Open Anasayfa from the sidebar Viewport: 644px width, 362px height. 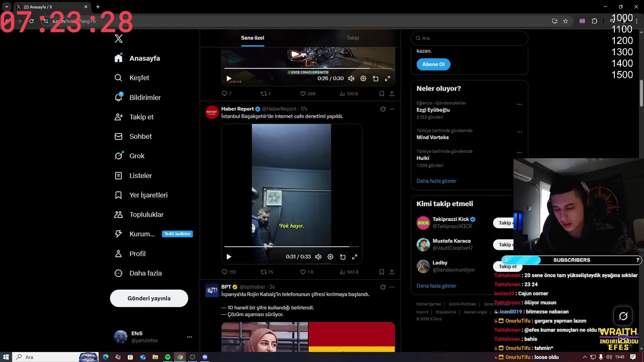pyautogui.click(x=137, y=58)
